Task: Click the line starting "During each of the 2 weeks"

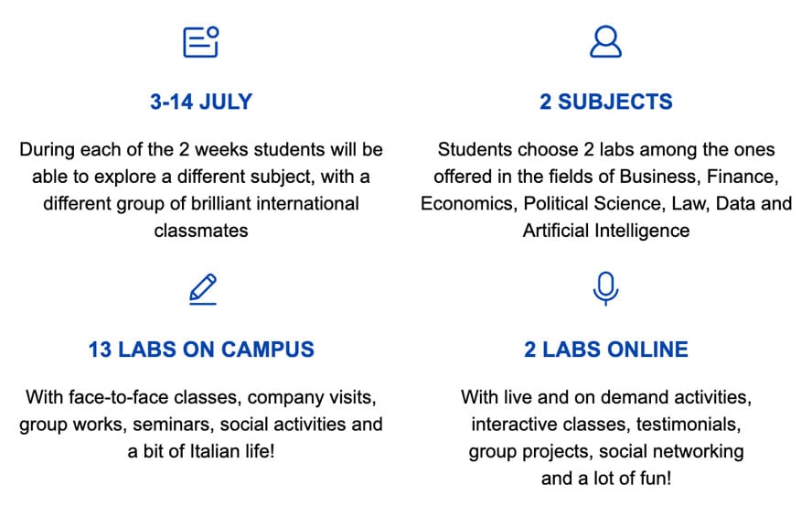Action: (x=201, y=149)
